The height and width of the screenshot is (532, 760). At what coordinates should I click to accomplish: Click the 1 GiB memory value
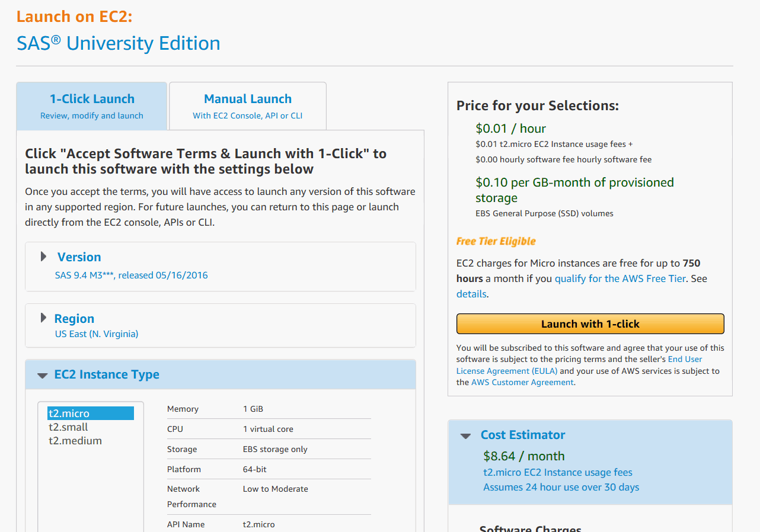(253, 409)
